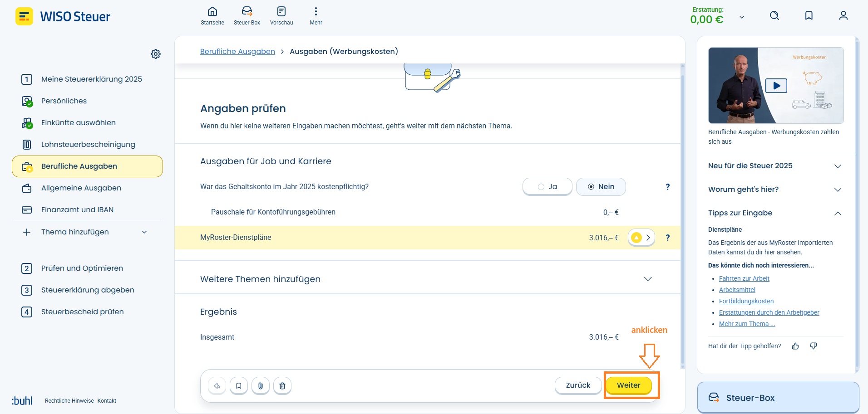Expand Neu für die Steuer 2025
This screenshot has height=414, width=868.
(775, 166)
